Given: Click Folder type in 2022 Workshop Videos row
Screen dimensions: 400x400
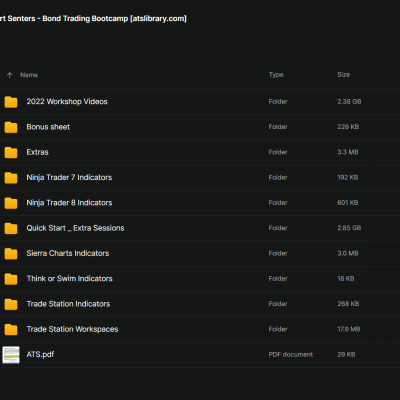Looking at the screenshot, I should pyautogui.click(x=278, y=102).
